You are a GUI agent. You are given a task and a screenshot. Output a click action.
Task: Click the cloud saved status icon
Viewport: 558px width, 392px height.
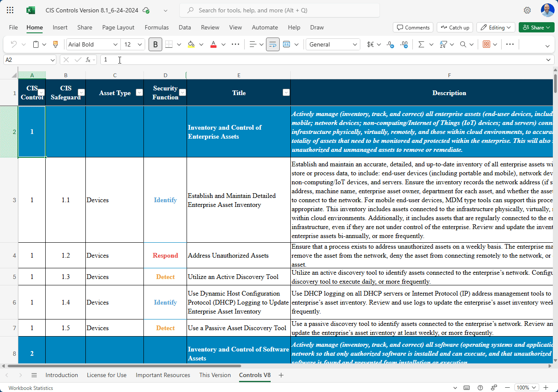point(146,10)
